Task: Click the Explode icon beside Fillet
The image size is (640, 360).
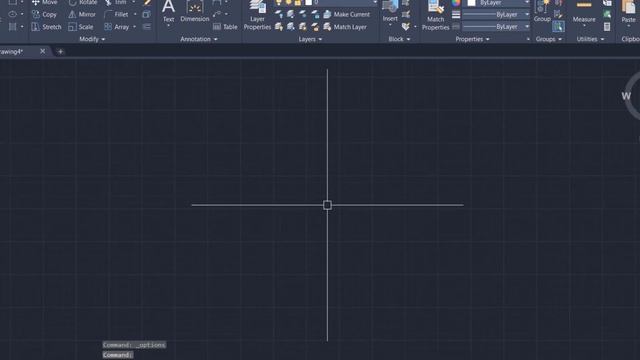Action: [x=147, y=14]
